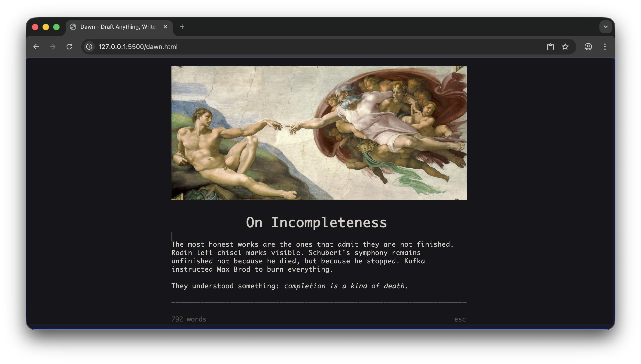This screenshot has height=364, width=641.
Task: Open the browser profile icon
Action: click(588, 47)
